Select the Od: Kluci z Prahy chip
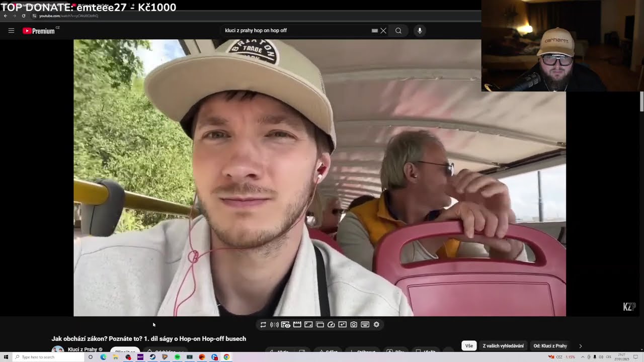Screen dimensions: 644x362 pyautogui.click(x=550, y=346)
